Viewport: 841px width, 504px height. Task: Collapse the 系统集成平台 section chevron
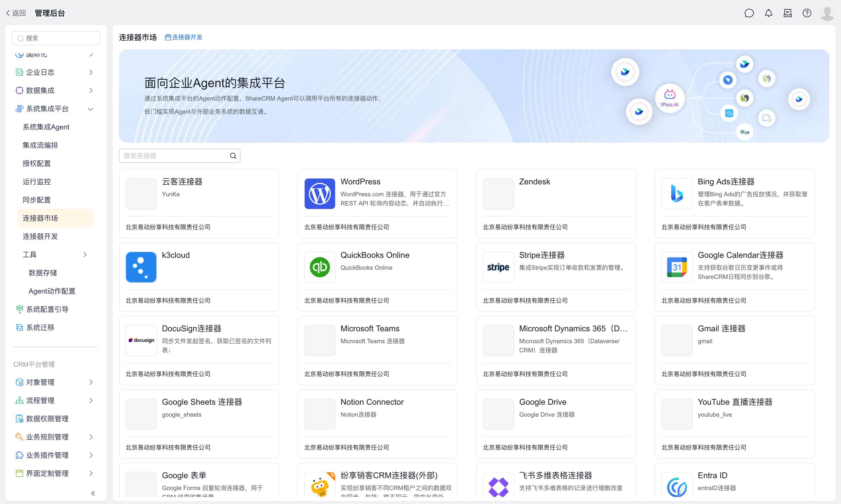[90, 109]
